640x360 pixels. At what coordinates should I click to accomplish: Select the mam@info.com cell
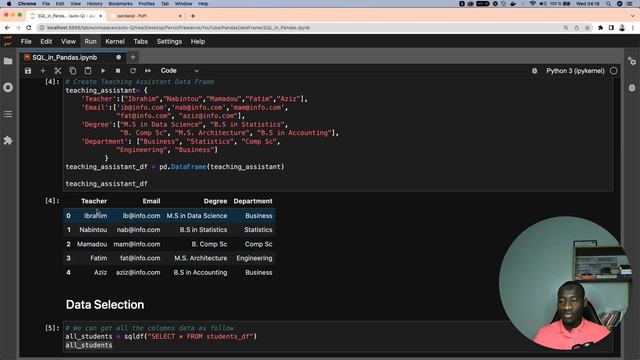click(137, 244)
